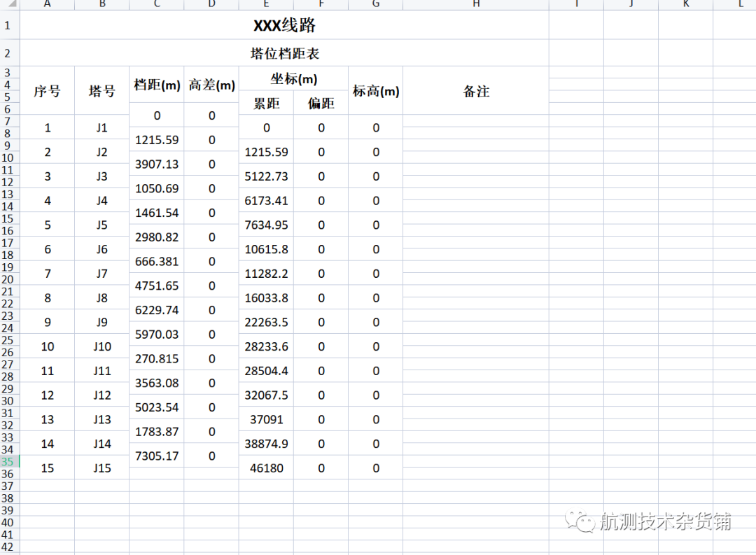This screenshot has height=555, width=756.
Task: Click the '偏距' sub-header cell
Action: pos(321,103)
